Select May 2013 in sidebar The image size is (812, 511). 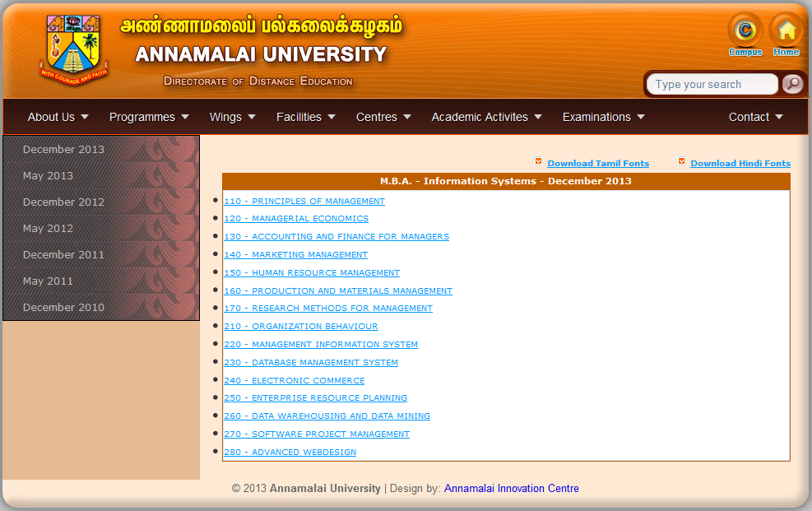(101, 175)
